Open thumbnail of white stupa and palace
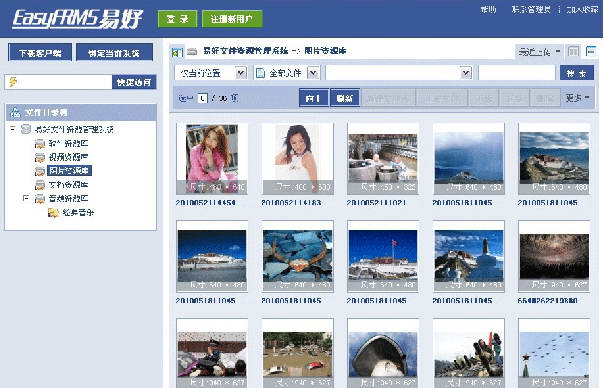The width and height of the screenshot is (604, 388). click(x=468, y=256)
